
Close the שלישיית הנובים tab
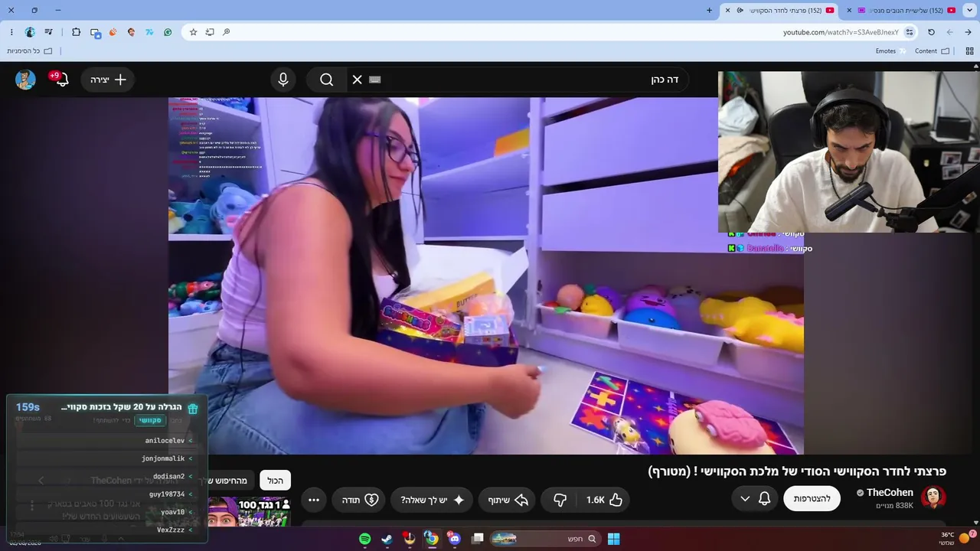click(849, 10)
